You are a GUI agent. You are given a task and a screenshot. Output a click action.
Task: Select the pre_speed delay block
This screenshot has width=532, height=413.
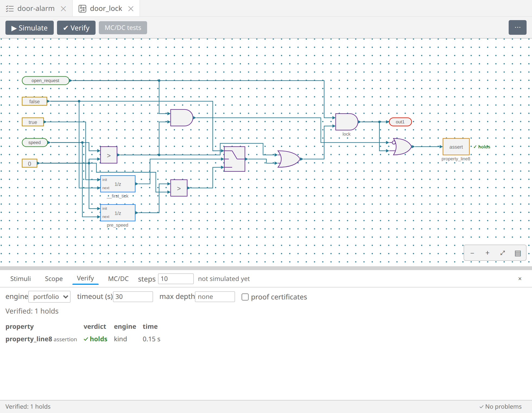(118, 212)
